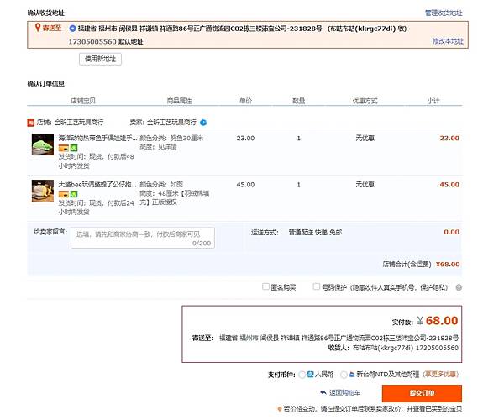Click the orange location pin icon
The height and width of the screenshot is (420, 504).
(x=38, y=28)
